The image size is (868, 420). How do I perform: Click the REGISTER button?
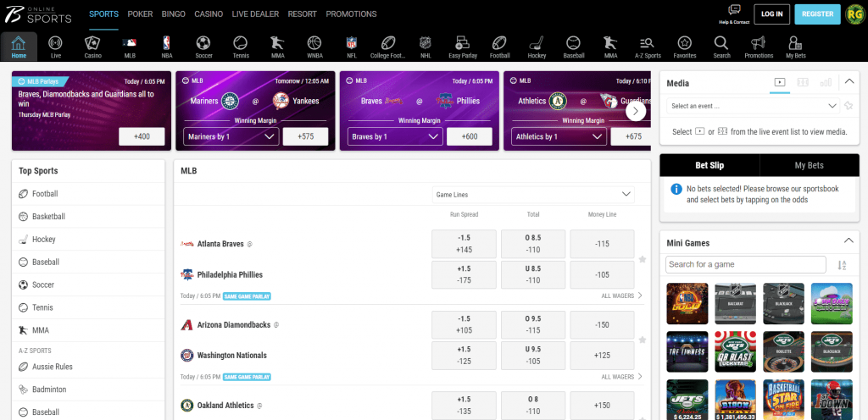(x=818, y=14)
